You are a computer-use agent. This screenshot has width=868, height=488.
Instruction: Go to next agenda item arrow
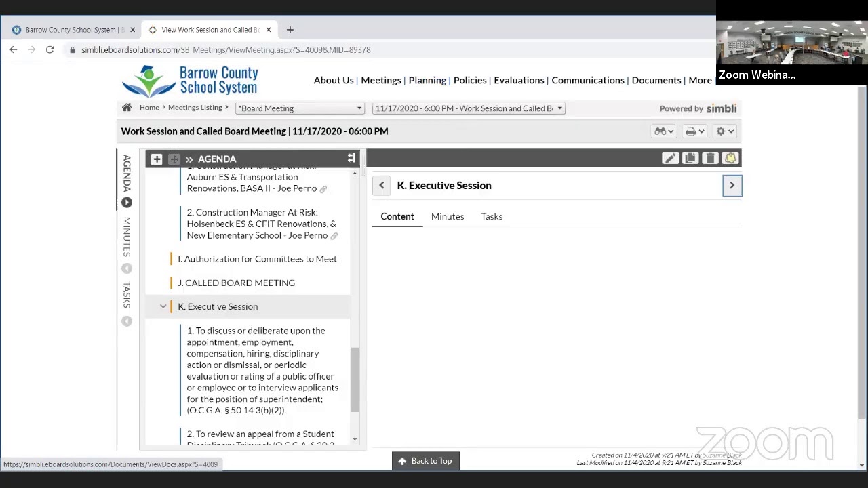click(732, 185)
